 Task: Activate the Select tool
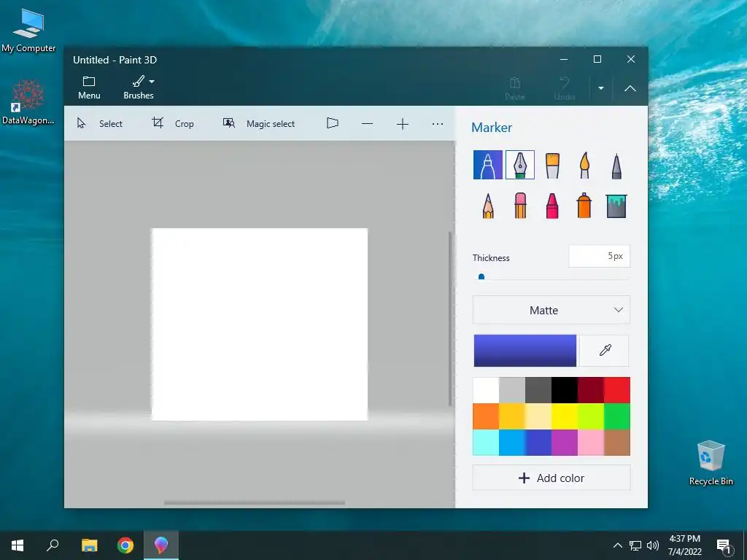click(x=100, y=123)
